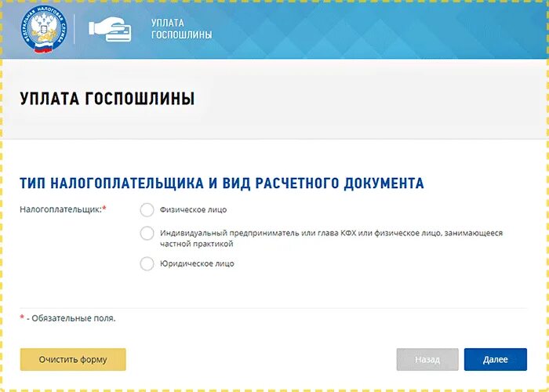Go back with the 'Назад' button
Screen dimensions: 549x392
pos(427,359)
